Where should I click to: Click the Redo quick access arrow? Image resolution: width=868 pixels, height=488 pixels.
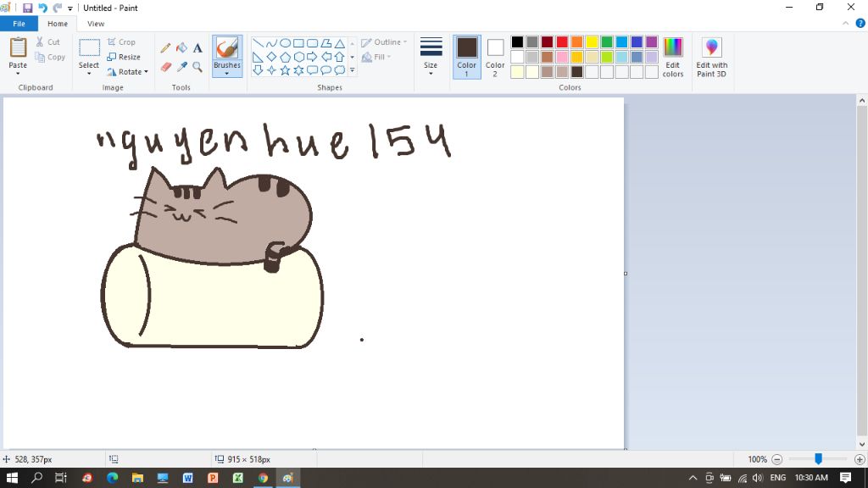coord(57,8)
